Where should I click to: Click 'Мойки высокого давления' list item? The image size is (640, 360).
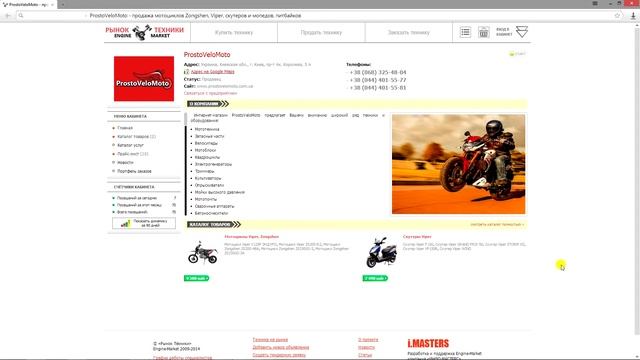(220, 192)
